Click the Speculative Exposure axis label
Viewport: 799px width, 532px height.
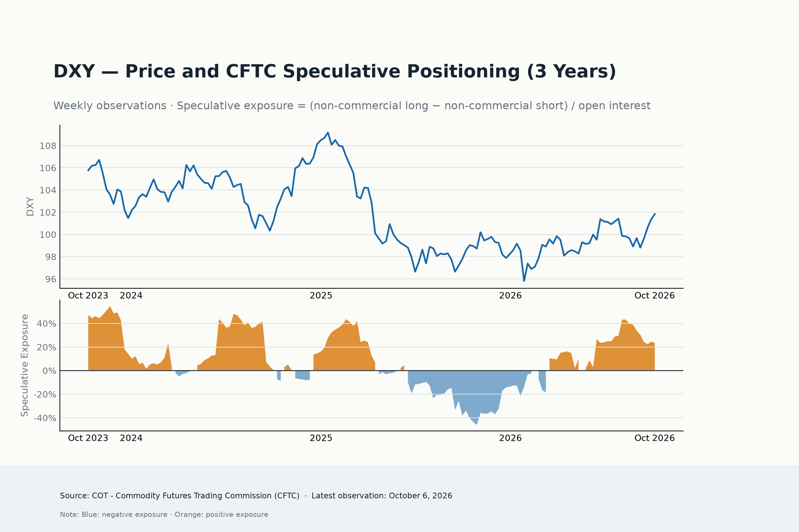24,365
